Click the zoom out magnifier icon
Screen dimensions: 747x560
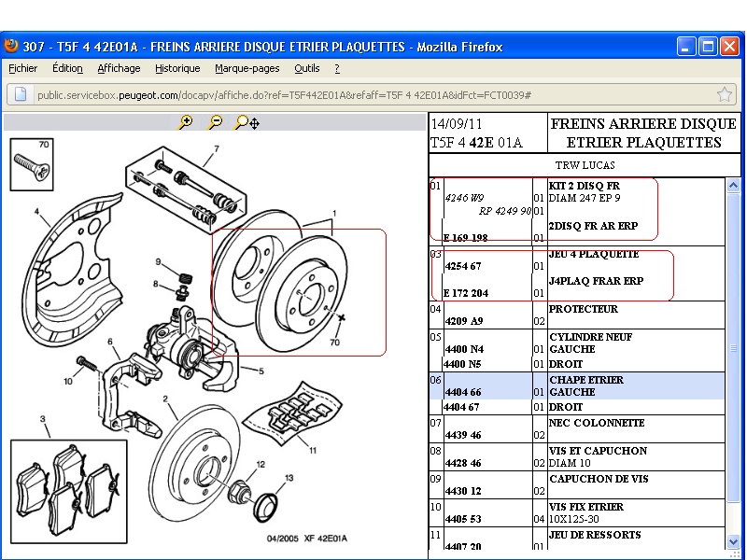tap(215, 122)
